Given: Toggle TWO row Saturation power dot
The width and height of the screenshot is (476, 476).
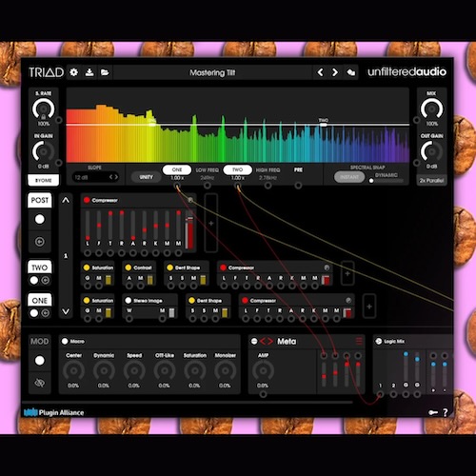Looking at the screenshot, I should [87, 268].
